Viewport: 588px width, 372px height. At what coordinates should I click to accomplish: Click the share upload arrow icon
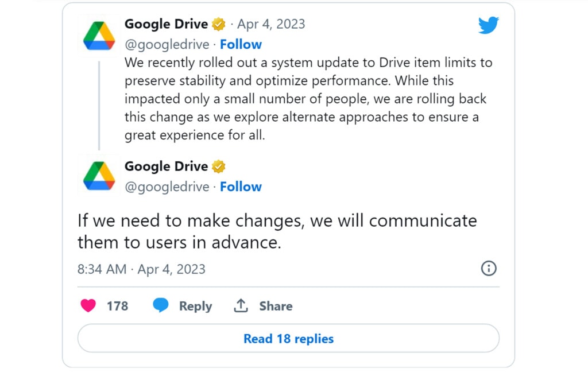pos(241,305)
